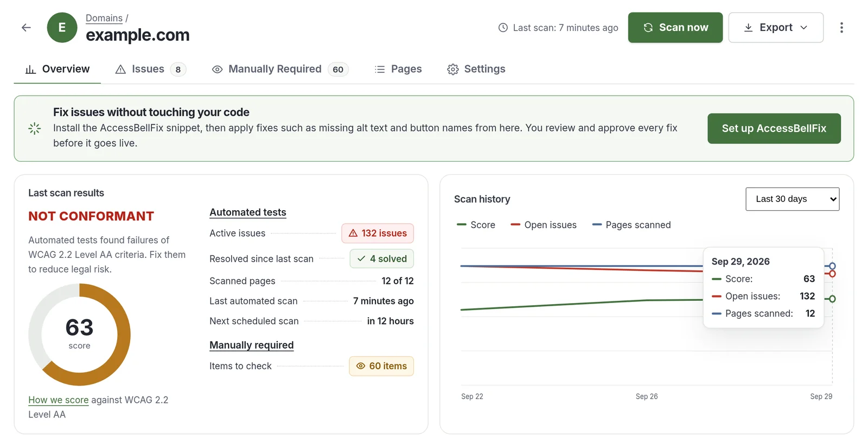The height and width of the screenshot is (448, 868).
Task: Click the back arrow icon
Action: [26, 28]
